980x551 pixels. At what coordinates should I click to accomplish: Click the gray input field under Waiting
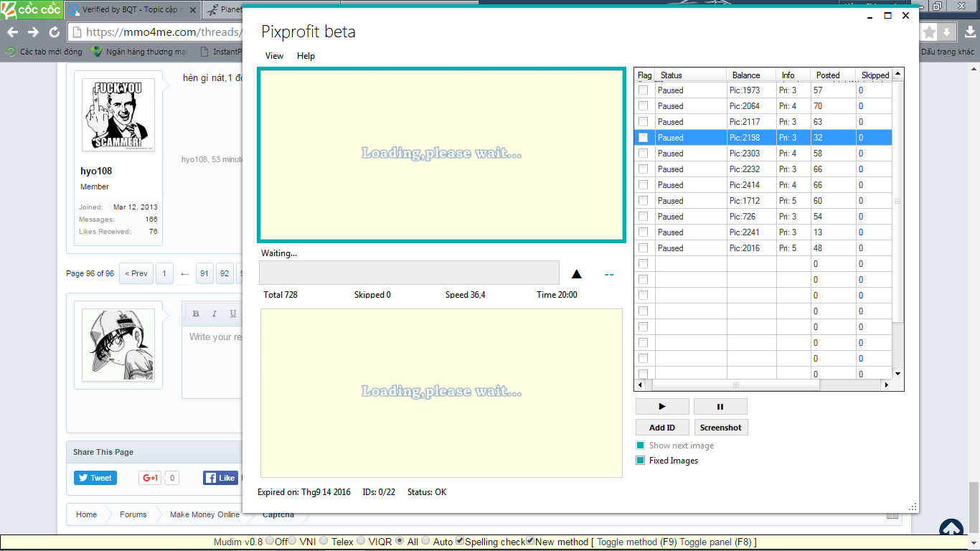click(409, 273)
